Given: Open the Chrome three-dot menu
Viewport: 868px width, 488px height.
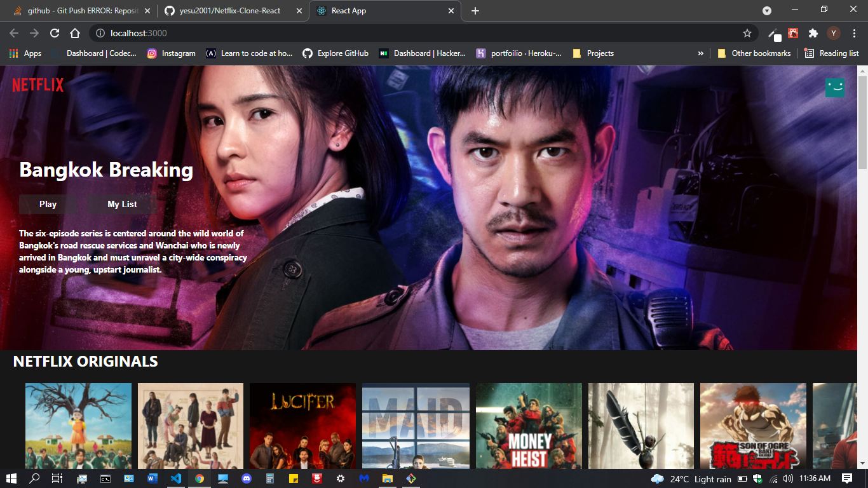Looking at the screenshot, I should 854,33.
